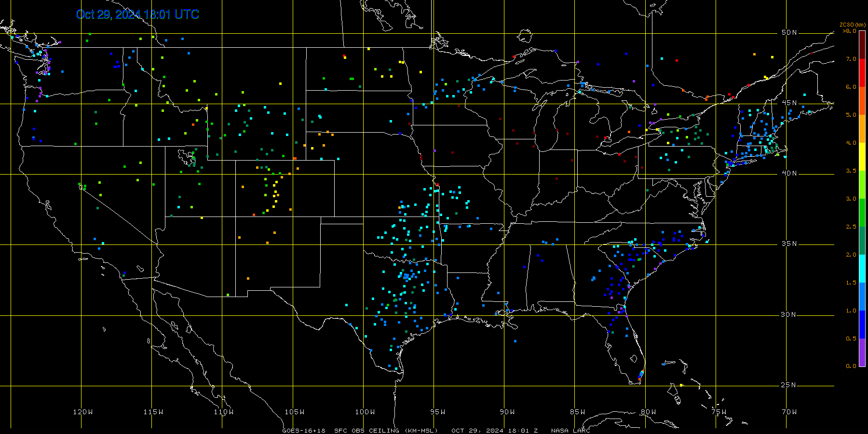The width and height of the screenshot is (868, 434).
Task: Click the teal 2.0-2.5 km color segment
Action: click(x=862, y=241)
